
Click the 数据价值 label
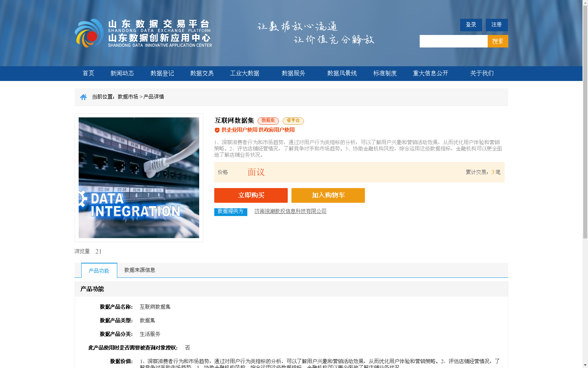click(x=121, y=361)
